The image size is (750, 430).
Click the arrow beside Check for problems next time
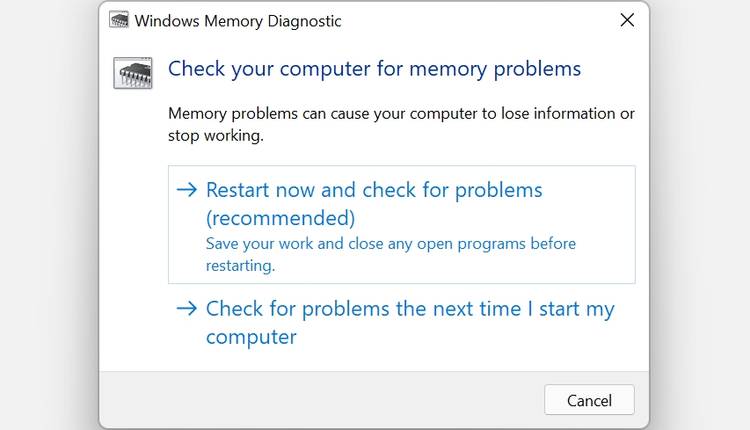[x=186, y=309]
